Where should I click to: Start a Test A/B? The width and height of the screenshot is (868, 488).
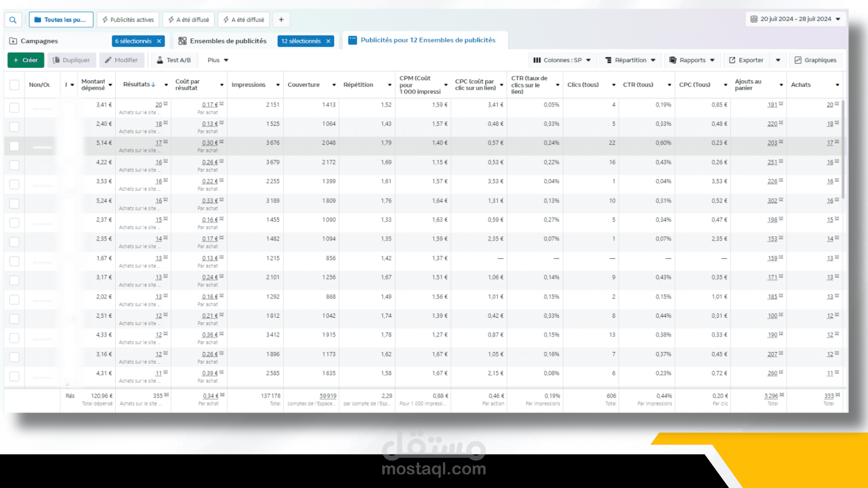click(174, 60)
